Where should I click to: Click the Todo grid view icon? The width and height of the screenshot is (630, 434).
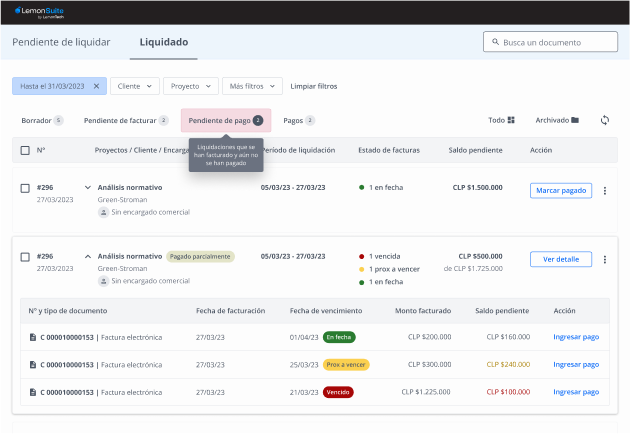tap(511, 120)
